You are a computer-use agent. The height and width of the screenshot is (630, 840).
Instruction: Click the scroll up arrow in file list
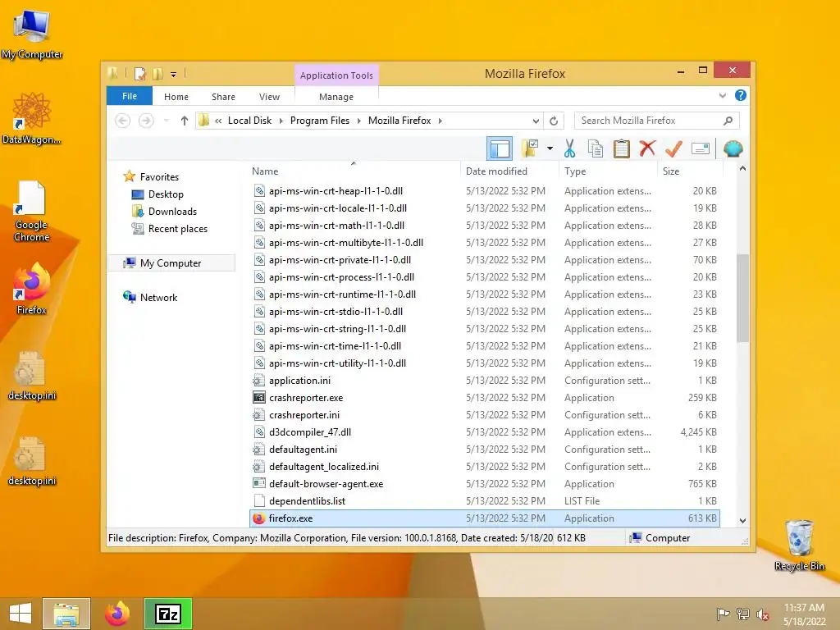click(x=742, y=169)
